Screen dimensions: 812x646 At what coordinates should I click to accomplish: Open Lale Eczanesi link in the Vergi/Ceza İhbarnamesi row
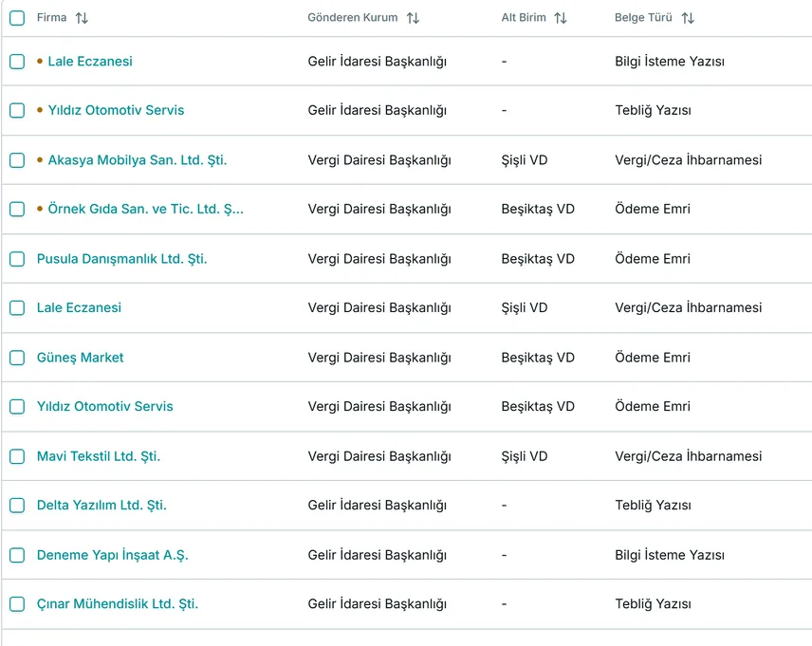[x=79, y=307]
